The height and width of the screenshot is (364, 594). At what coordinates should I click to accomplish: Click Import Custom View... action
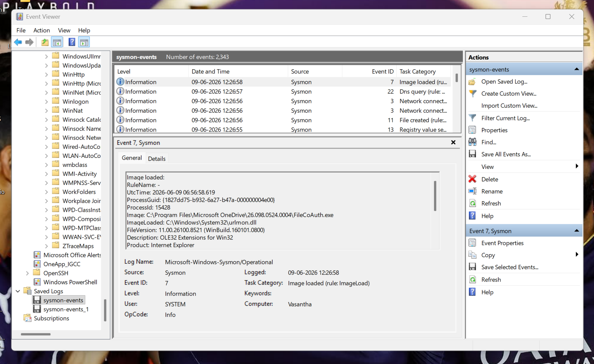click(509, 106)
